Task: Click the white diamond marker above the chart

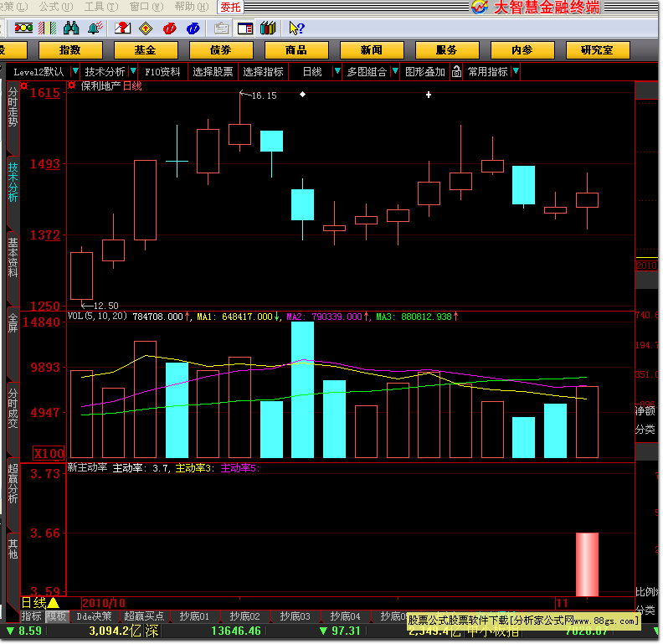Action: (x=302, y=95)
